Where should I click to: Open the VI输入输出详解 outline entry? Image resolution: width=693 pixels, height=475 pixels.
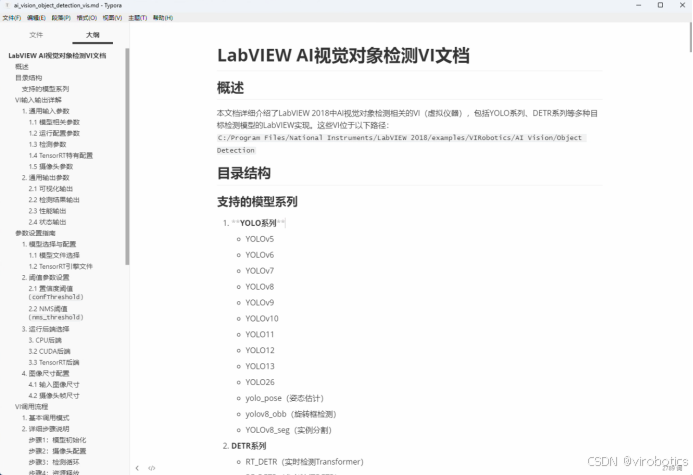[x=38, y=100]
